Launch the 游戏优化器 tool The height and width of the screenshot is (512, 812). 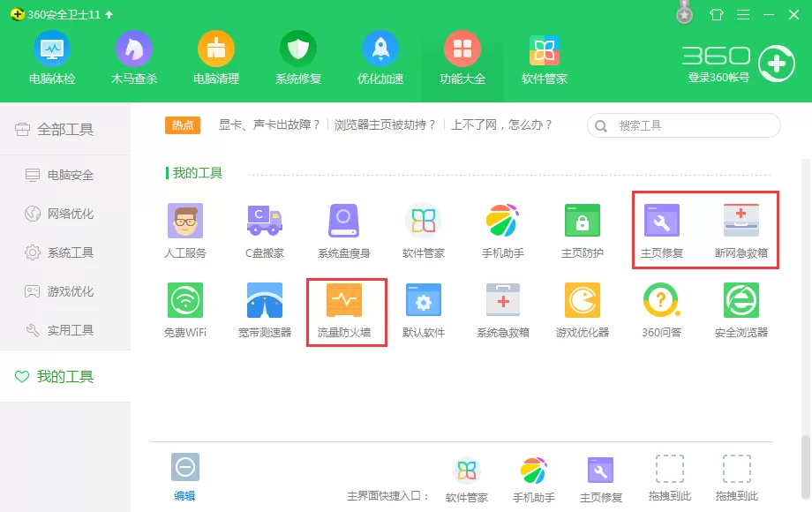coord(582,310)
